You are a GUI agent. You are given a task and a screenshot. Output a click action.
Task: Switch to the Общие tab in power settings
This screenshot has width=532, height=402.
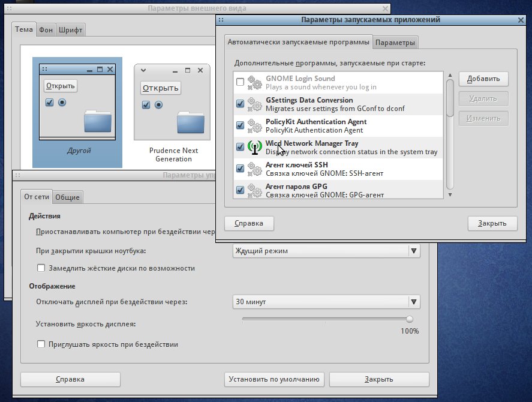pyautogui.click(x=68, y=197)
